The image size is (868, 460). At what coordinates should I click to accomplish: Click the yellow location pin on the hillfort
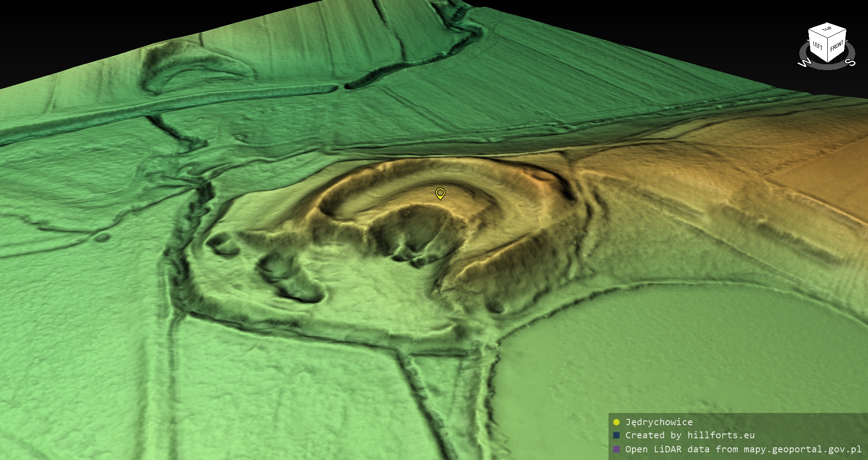(x=440, y=194)
